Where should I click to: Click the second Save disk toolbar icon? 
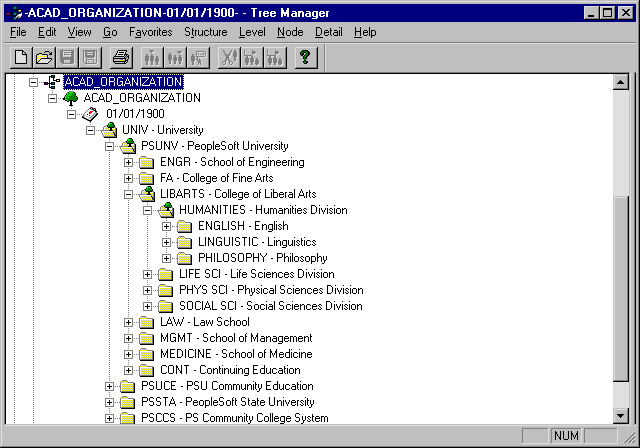pyautogui.click(x=90, y=57)
